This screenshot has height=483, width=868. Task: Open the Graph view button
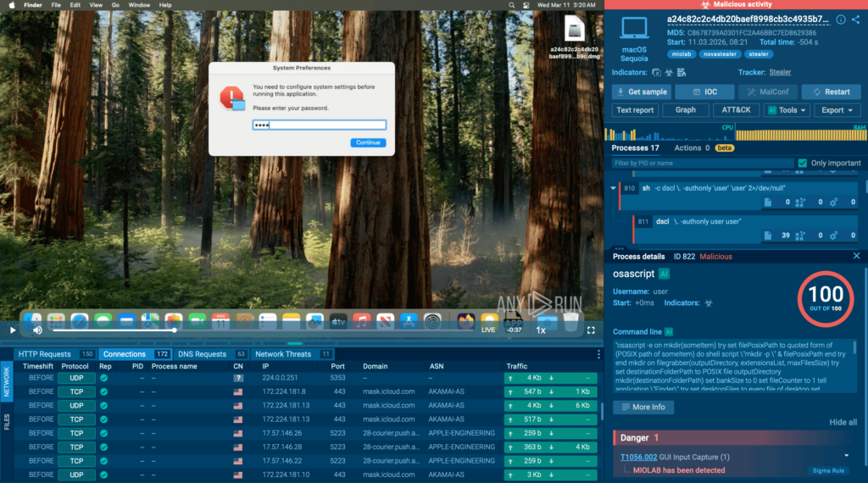tap(685, 110)
